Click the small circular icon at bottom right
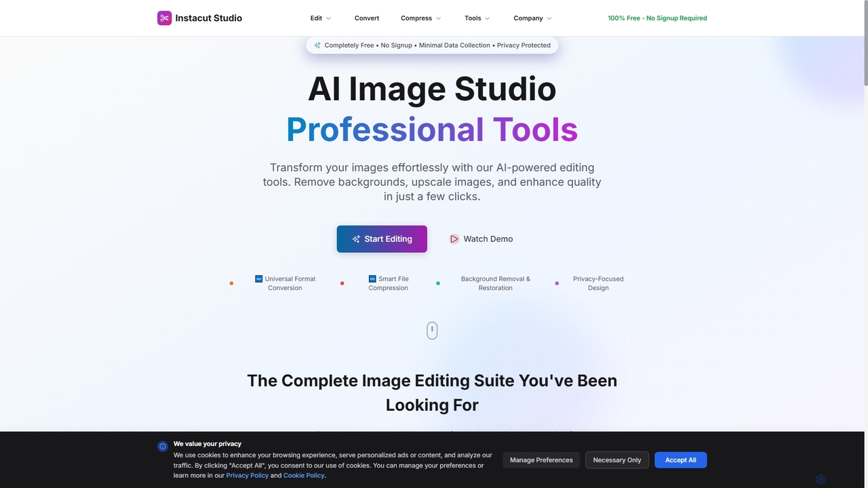The image size is (868, 488). click(x=821, y=479)
